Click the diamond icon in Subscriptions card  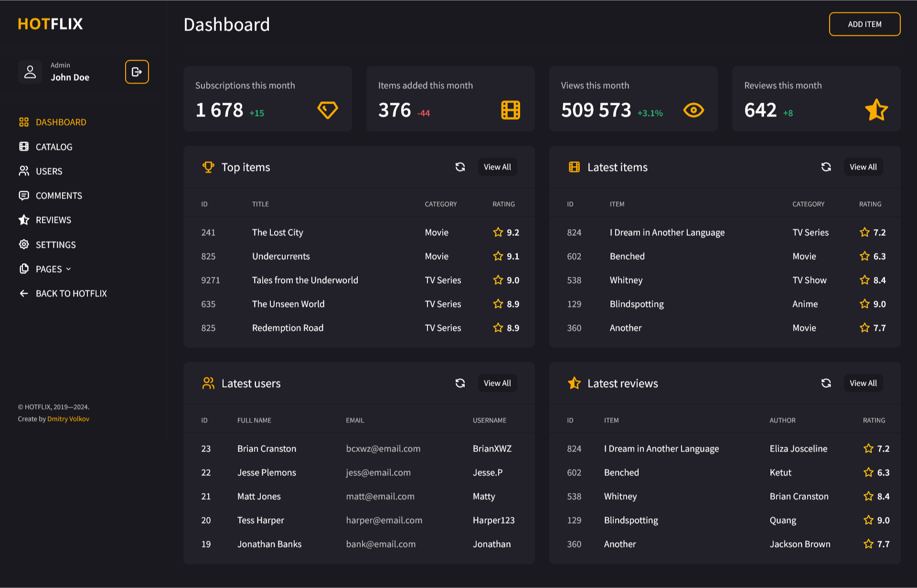(x=328, y=110)
